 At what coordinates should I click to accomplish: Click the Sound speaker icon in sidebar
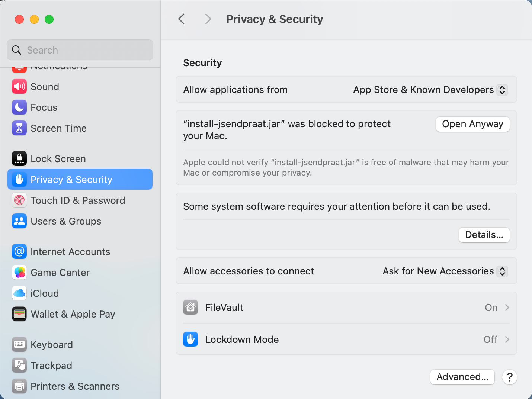19,87
